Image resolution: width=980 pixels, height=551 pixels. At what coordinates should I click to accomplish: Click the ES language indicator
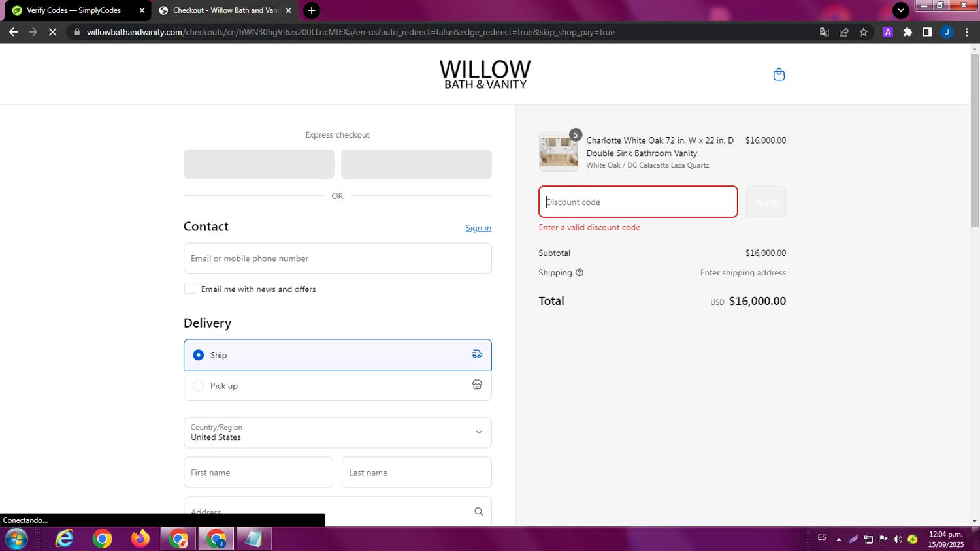tap(822, 538)
